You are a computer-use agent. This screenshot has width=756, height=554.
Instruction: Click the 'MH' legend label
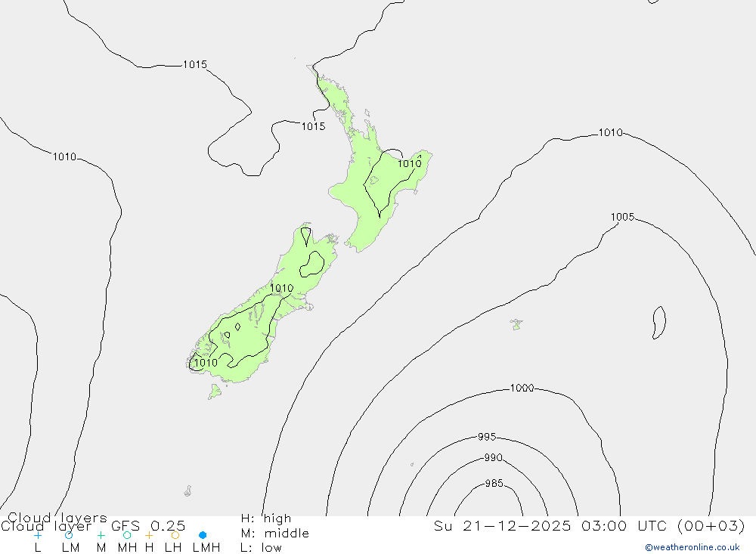(x=127, y=548)
